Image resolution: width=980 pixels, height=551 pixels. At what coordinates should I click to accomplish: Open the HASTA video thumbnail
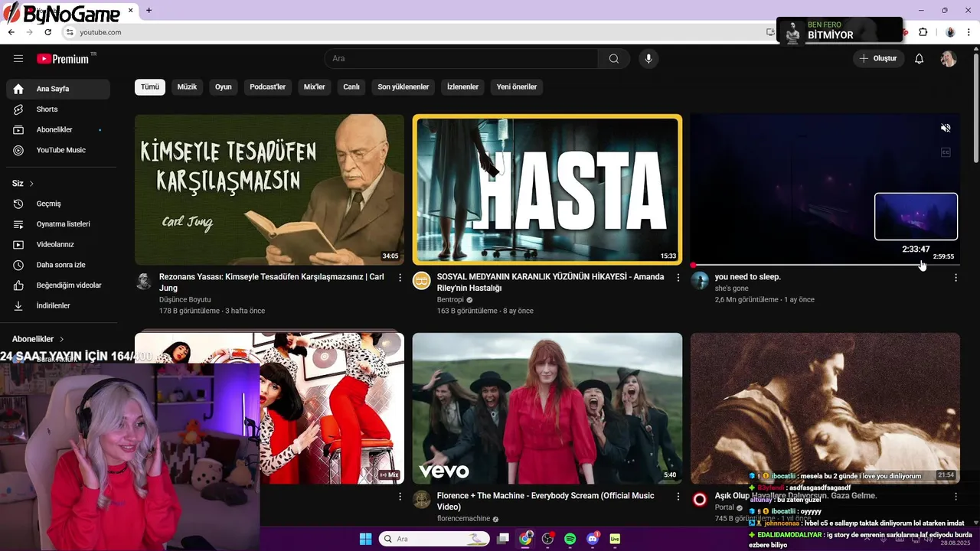pyautogui.click(x=547, y=190)
